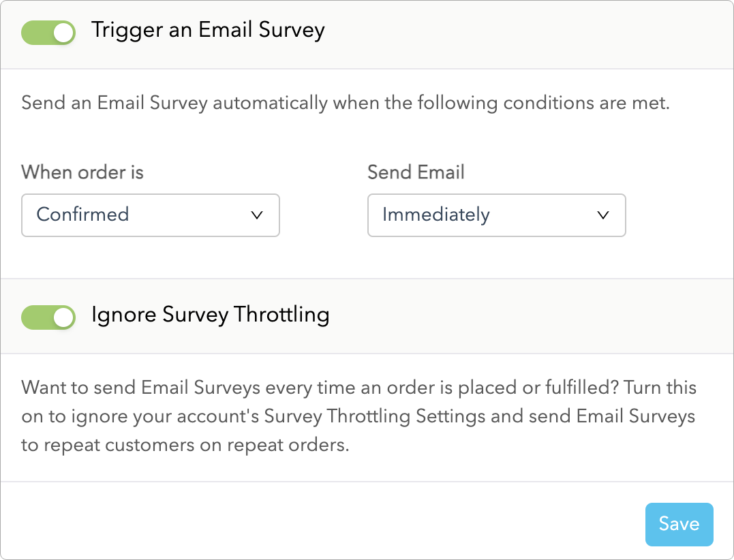Click the "Ignore Survey Throttling" heading
734x560 pixels.
click(x=210, y=315)
